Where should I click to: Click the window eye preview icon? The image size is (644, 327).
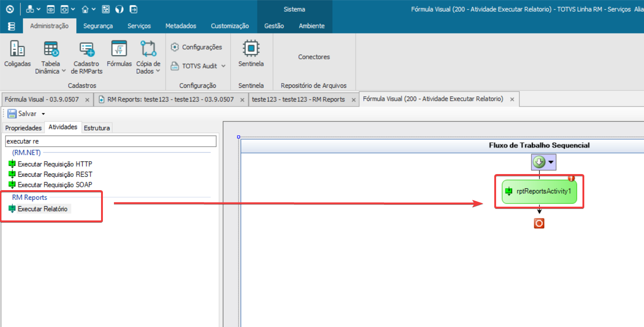click(51, 9)
